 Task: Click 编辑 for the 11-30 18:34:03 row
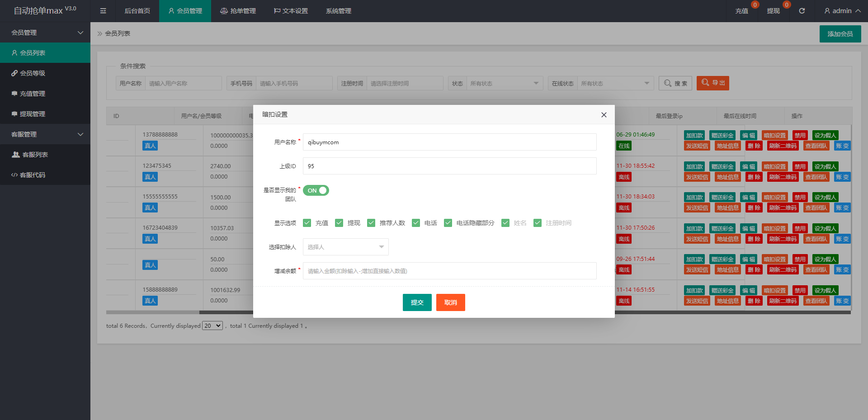click(x=749, y=197)
